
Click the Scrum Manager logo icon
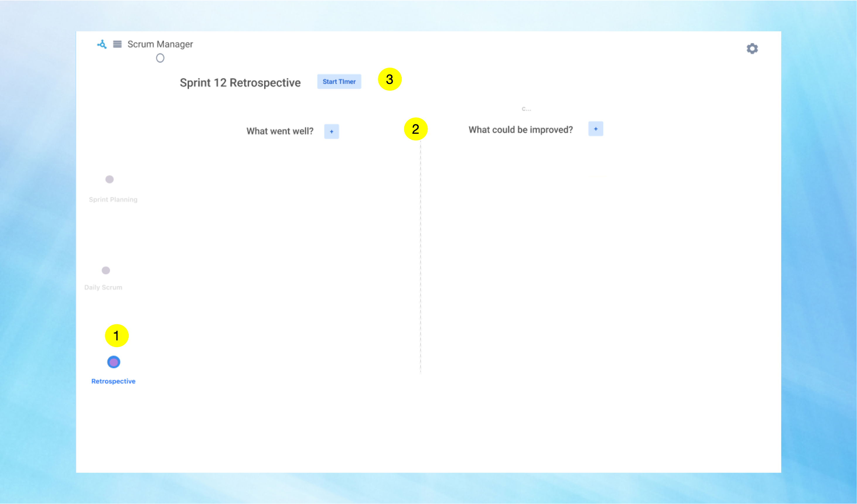coord(102,44)
